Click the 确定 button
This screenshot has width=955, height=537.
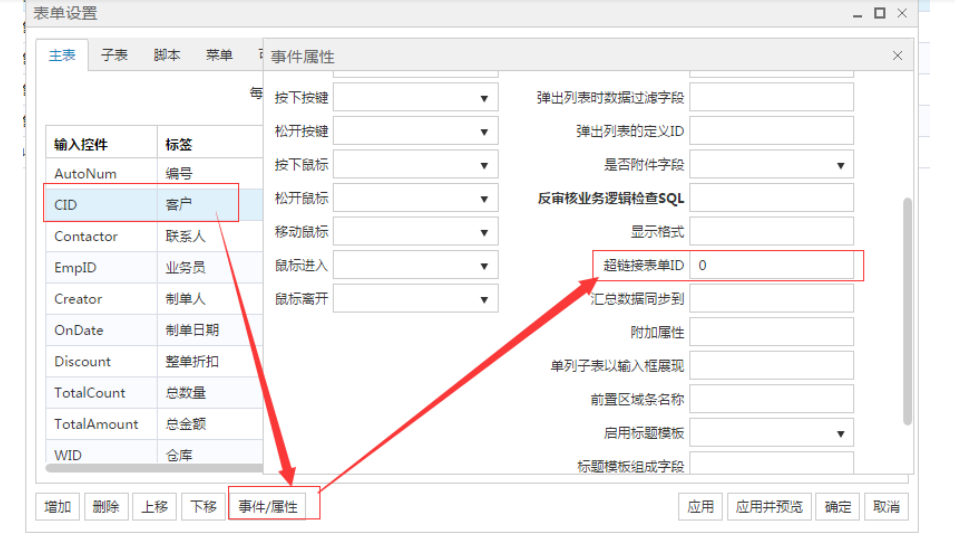(x=837, y=507)
